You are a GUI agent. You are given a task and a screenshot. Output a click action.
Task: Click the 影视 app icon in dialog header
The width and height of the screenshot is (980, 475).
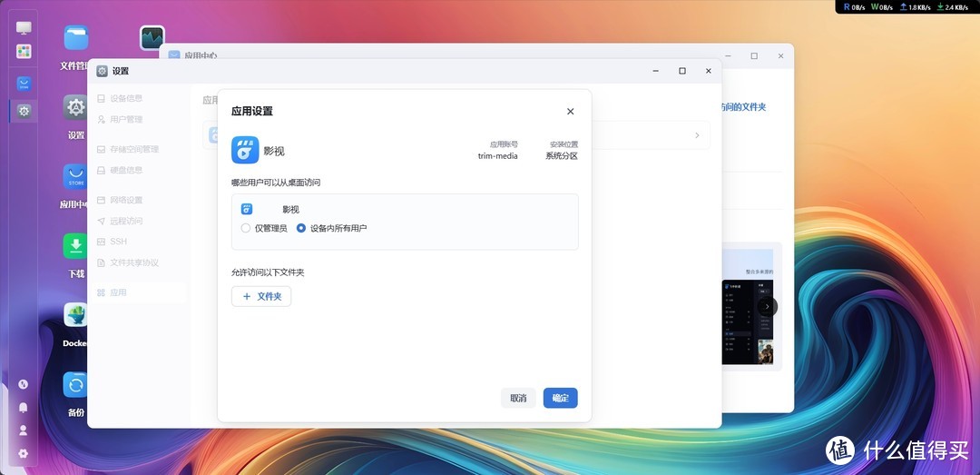(x=245, y=150)
